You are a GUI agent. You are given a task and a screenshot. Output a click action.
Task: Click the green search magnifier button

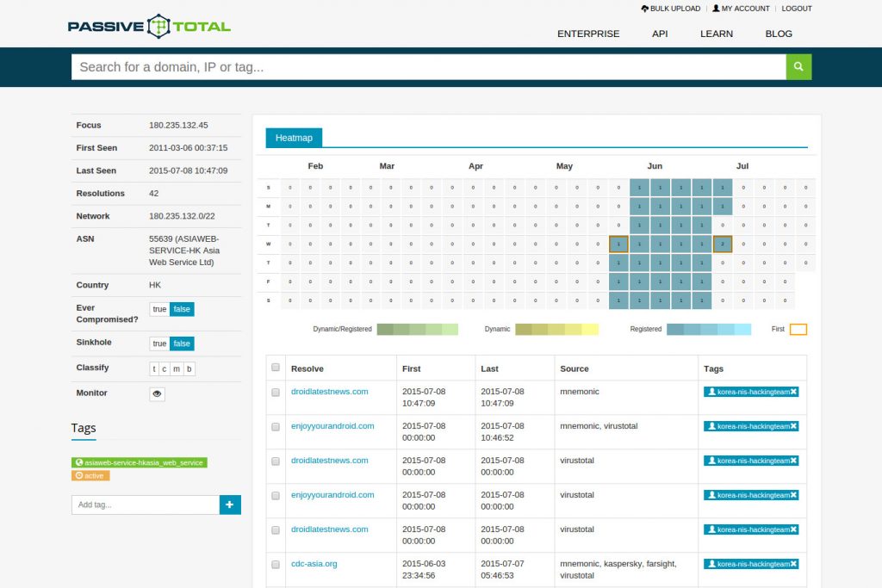798,67
